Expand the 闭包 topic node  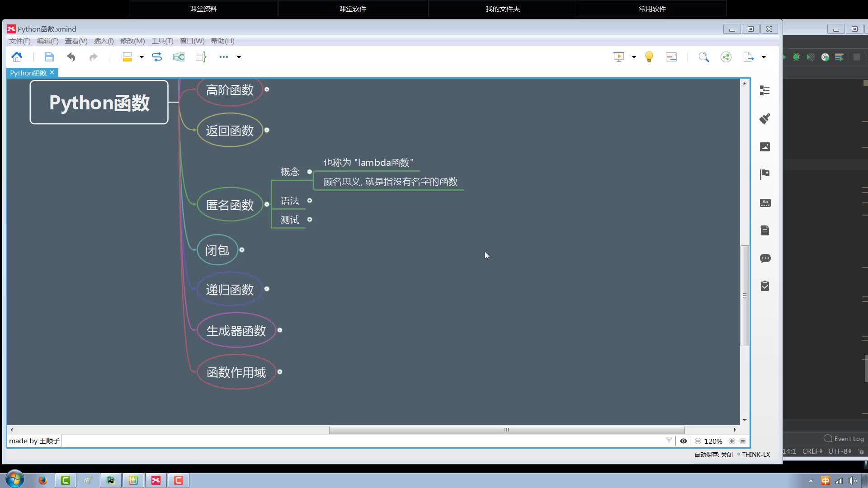tap(242, 250)
